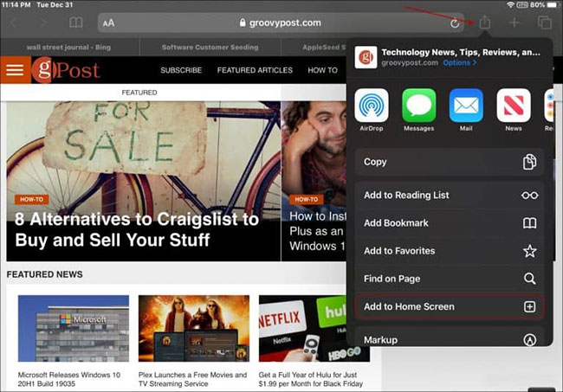563x392 pixels.
Task: Share via AirDrop
Action: pos(372,111)
